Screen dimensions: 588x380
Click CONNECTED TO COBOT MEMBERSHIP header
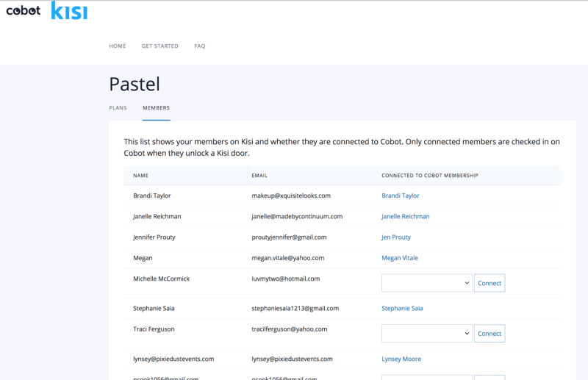pyautogui.click(x=430, y=176)
